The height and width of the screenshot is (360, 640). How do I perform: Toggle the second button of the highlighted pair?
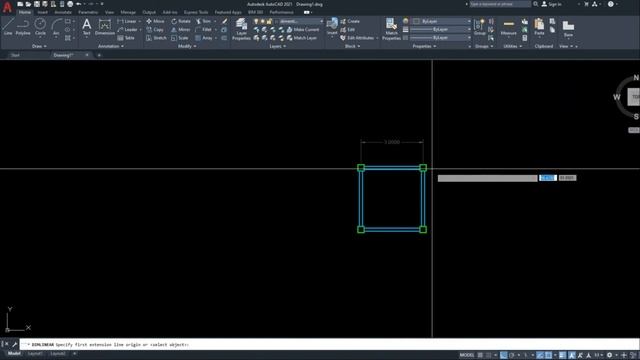point(548,355)
